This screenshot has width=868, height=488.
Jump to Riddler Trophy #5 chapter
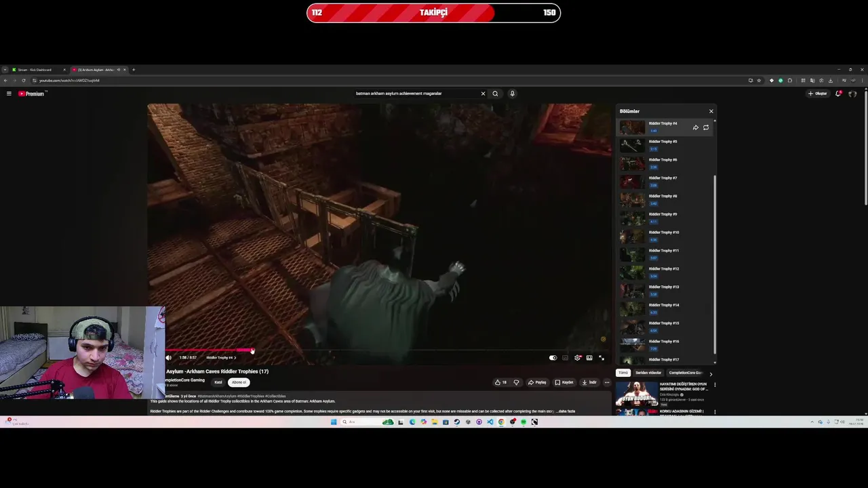(x=665, y=145)
